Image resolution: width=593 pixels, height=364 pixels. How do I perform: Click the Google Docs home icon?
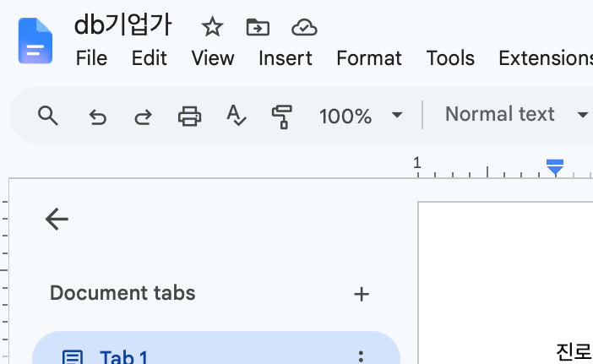(x=35, y=41)
